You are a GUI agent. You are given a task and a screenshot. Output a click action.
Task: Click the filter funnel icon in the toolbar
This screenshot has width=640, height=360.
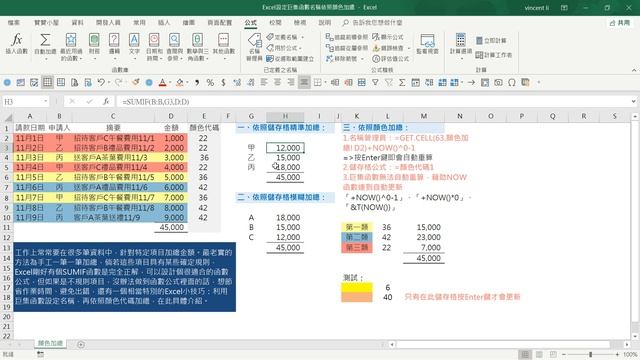tap(375, 82)
